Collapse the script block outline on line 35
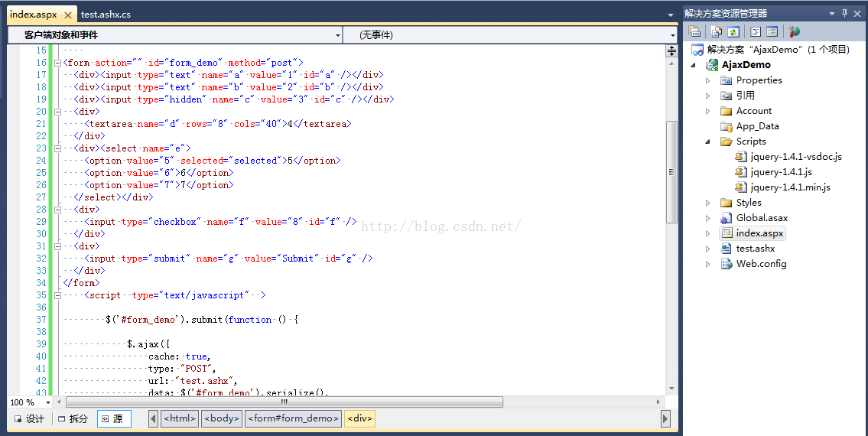The image size is (868, 436). 57,295
